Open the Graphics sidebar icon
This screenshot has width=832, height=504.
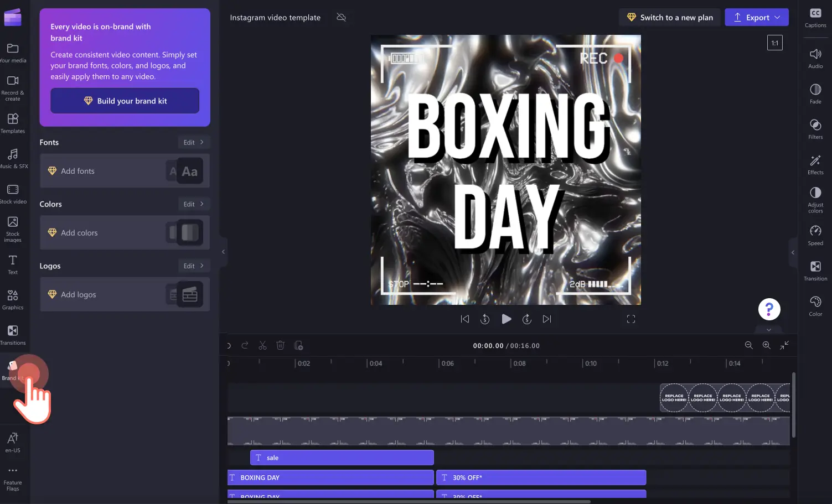click(13, 300)
